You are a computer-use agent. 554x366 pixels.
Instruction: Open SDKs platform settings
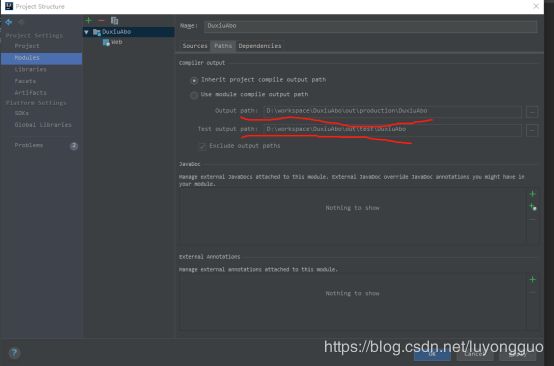click(22, 113)
